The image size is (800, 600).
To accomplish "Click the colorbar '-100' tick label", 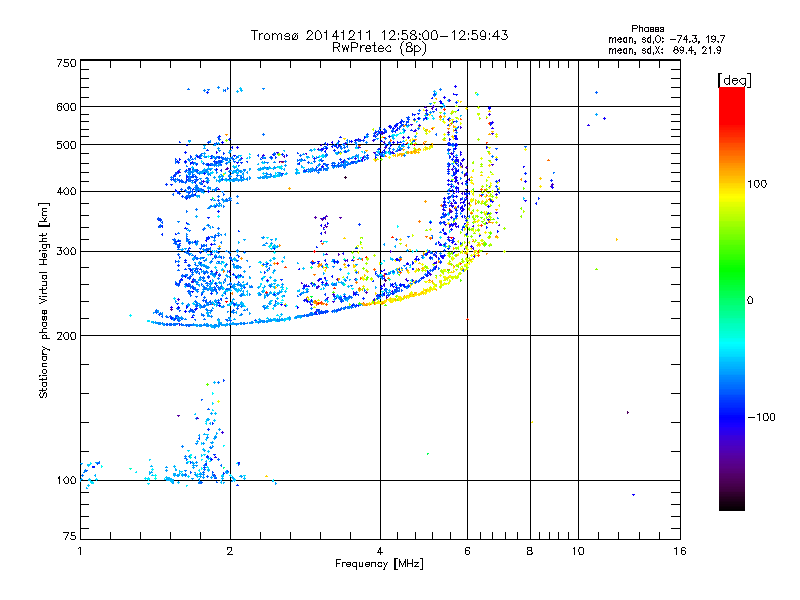I will pos(761,417).
